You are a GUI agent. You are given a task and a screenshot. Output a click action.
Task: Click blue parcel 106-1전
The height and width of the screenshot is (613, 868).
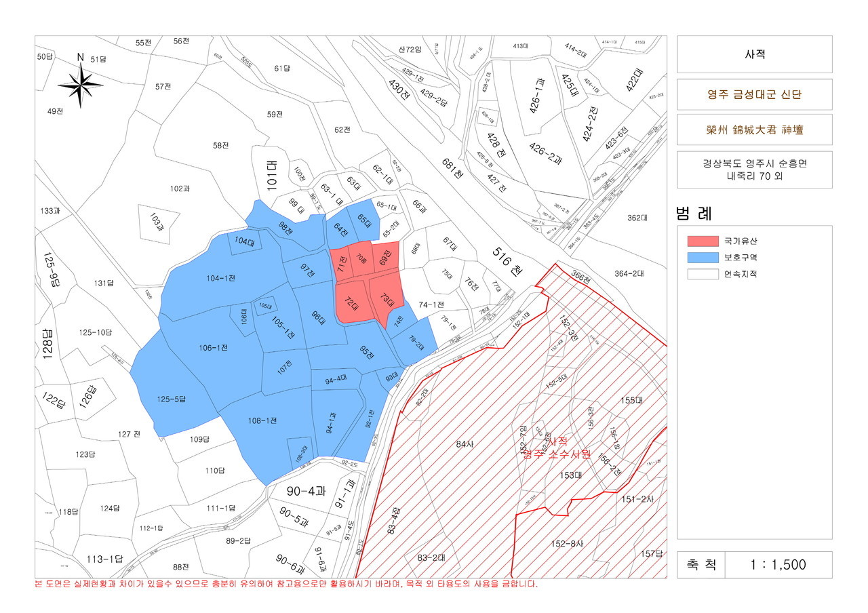tap(213, 348)
